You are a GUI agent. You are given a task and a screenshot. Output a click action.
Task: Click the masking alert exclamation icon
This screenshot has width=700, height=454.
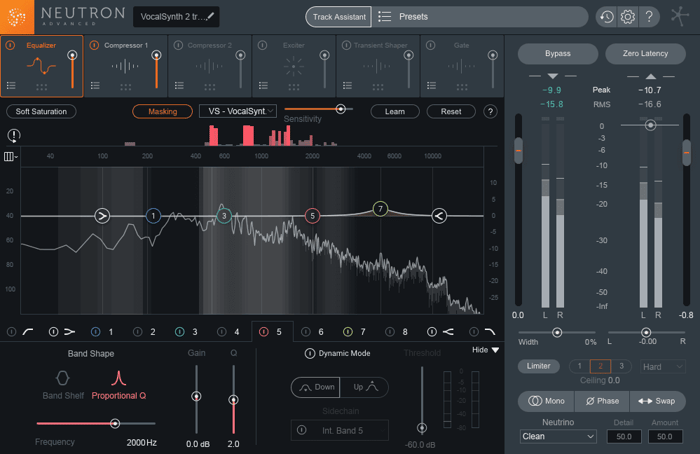point(14,135)
